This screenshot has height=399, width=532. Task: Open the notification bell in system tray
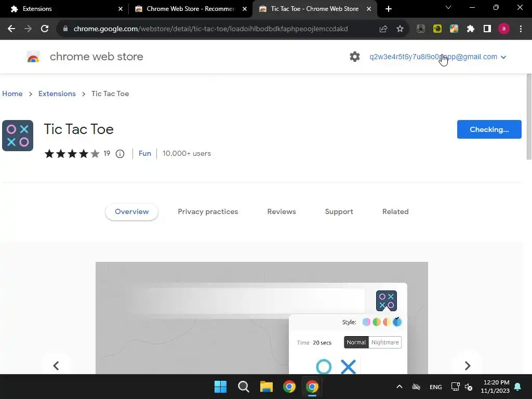[x=518, y=387]
